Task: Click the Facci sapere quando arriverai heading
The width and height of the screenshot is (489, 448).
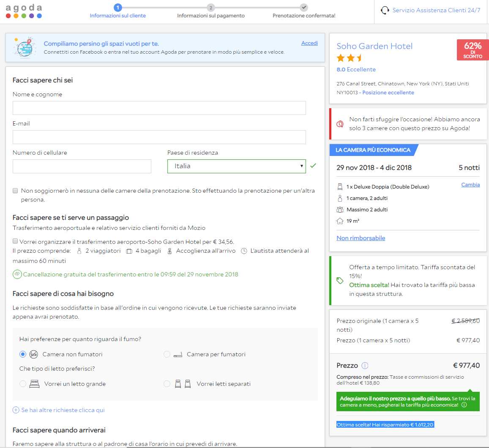Action: click(x=59, y=430)
